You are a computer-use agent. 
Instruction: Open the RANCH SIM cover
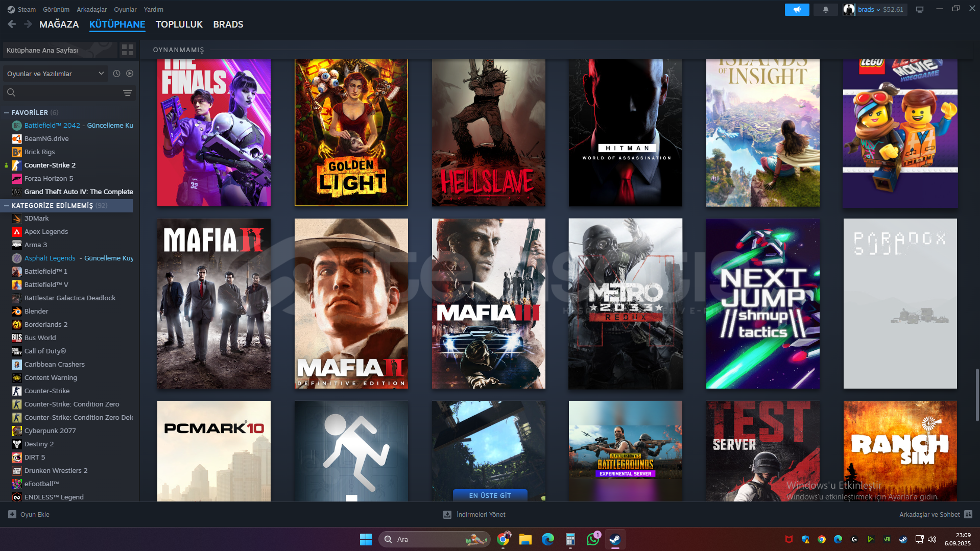pos(900,451)
